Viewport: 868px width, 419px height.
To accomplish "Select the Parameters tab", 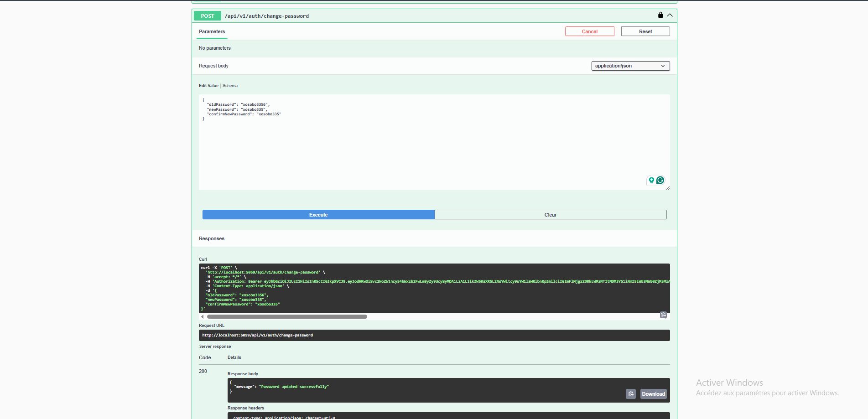I will (x=212, y=31).
